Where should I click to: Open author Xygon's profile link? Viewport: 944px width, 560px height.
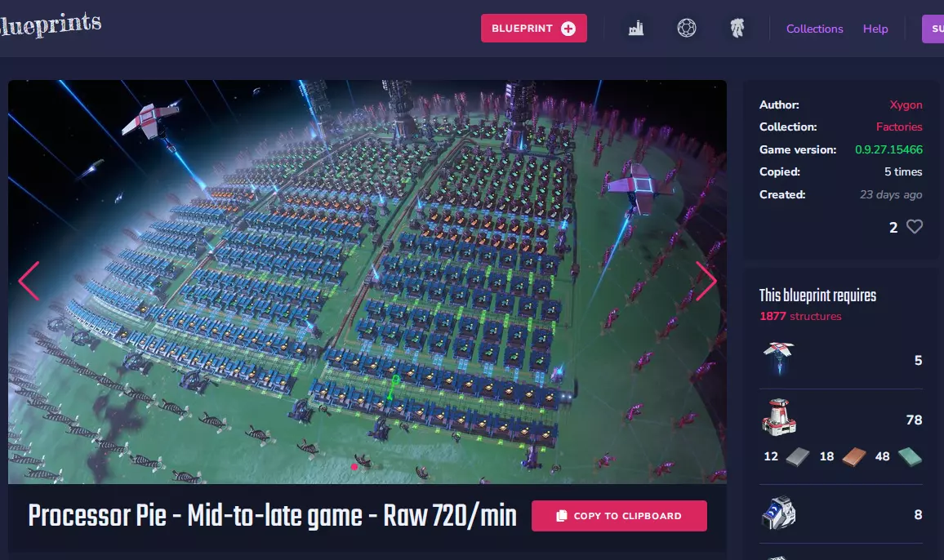[x=906, y=104]
